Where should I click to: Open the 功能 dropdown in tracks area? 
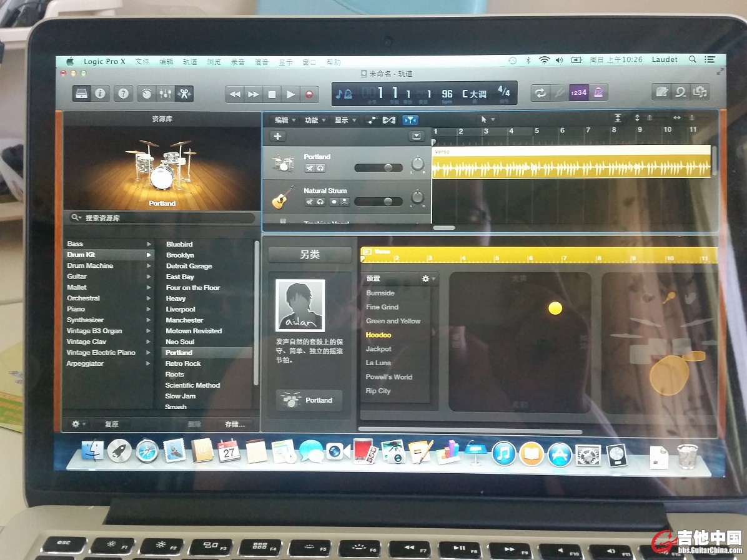point(314,120)
